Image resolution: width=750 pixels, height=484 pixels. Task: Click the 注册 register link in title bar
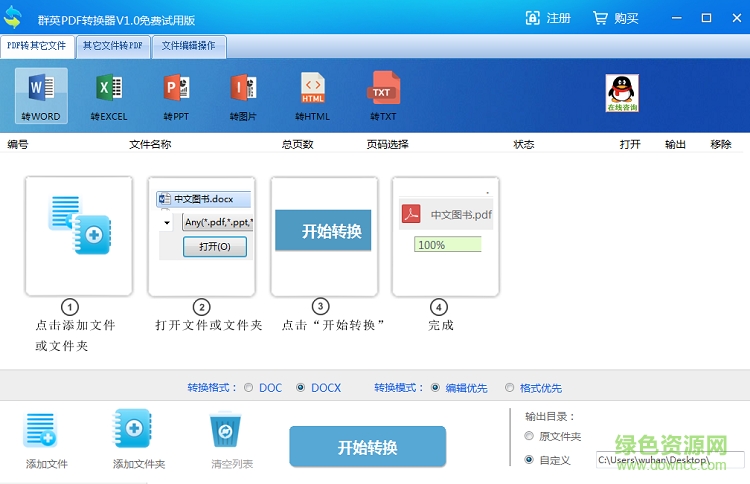point(549,18)
